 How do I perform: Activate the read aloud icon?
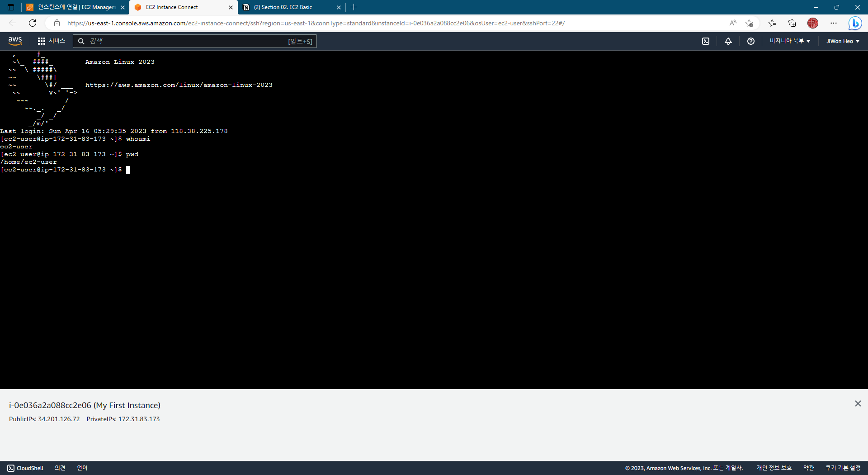click(733, 23)
